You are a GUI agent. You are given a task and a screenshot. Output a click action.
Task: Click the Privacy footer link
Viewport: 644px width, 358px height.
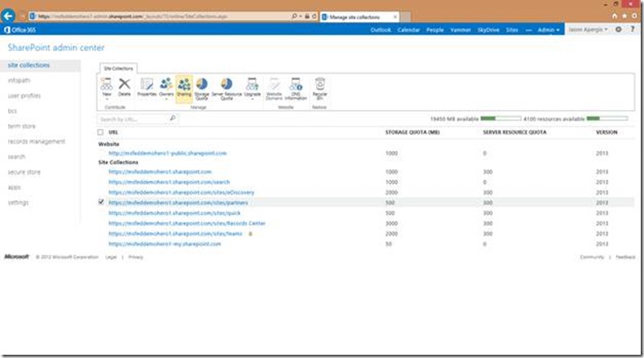click(136, 257)
